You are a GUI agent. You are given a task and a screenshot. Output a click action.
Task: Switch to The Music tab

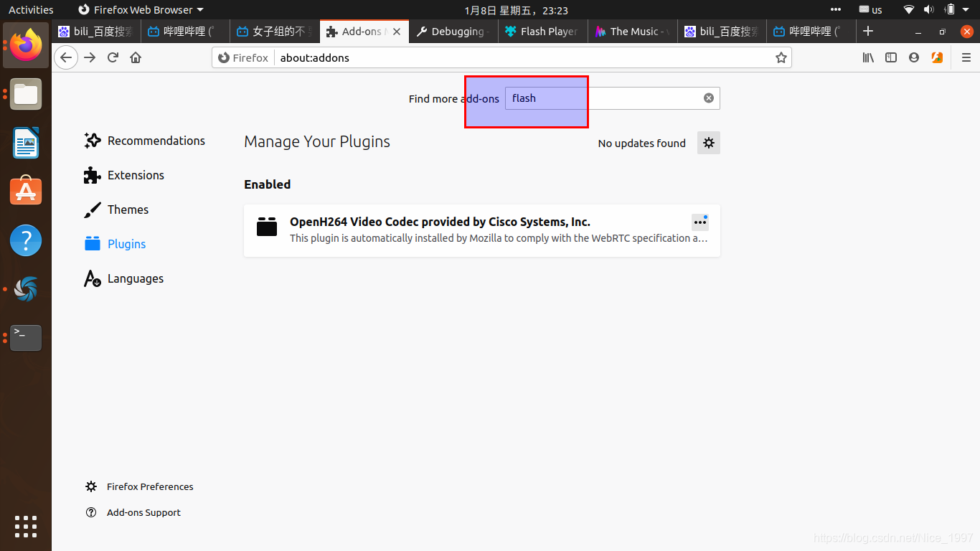tap(632, 32)
